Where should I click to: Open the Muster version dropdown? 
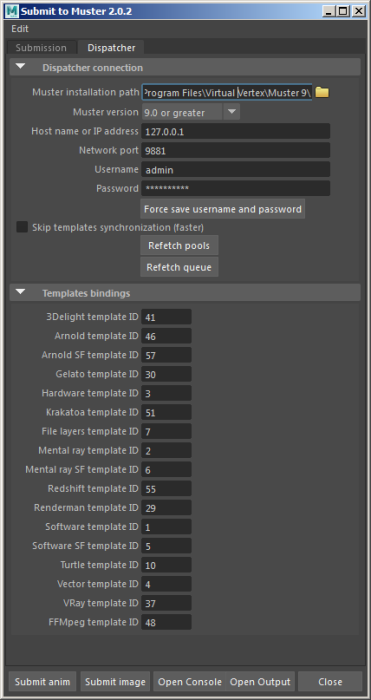[x=231, y=112]
